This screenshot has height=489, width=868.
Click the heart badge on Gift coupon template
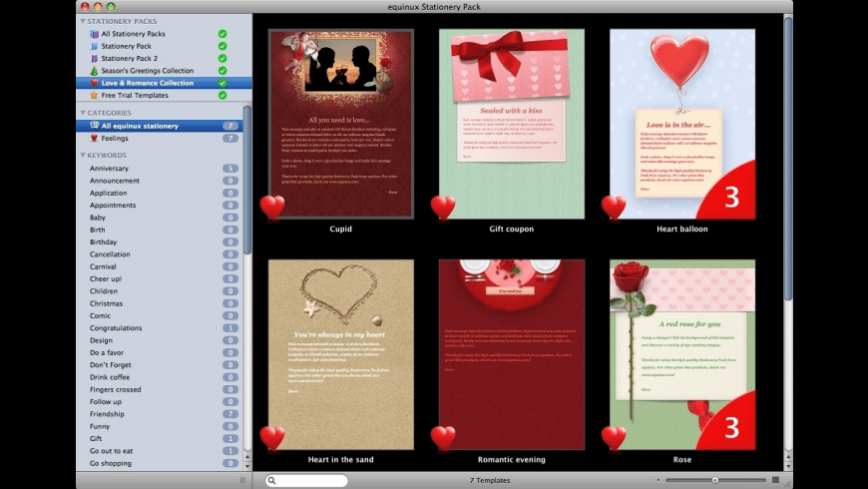pyautogui.click(x=443, y=208)
